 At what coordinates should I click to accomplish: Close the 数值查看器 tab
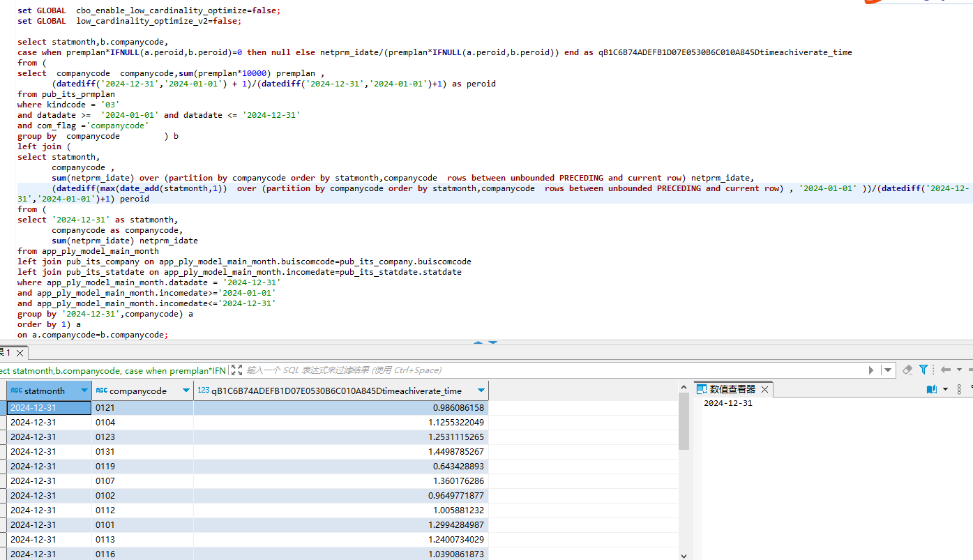click(x=764, y=389)
